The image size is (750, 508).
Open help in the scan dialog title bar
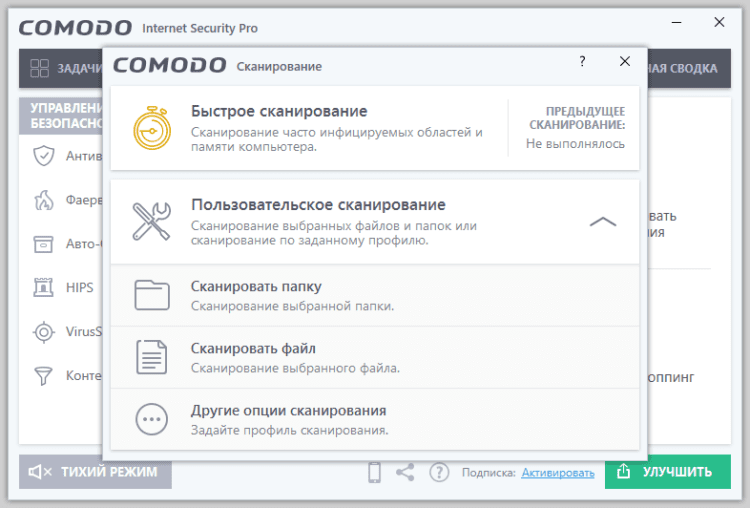(x=582, y=61)
